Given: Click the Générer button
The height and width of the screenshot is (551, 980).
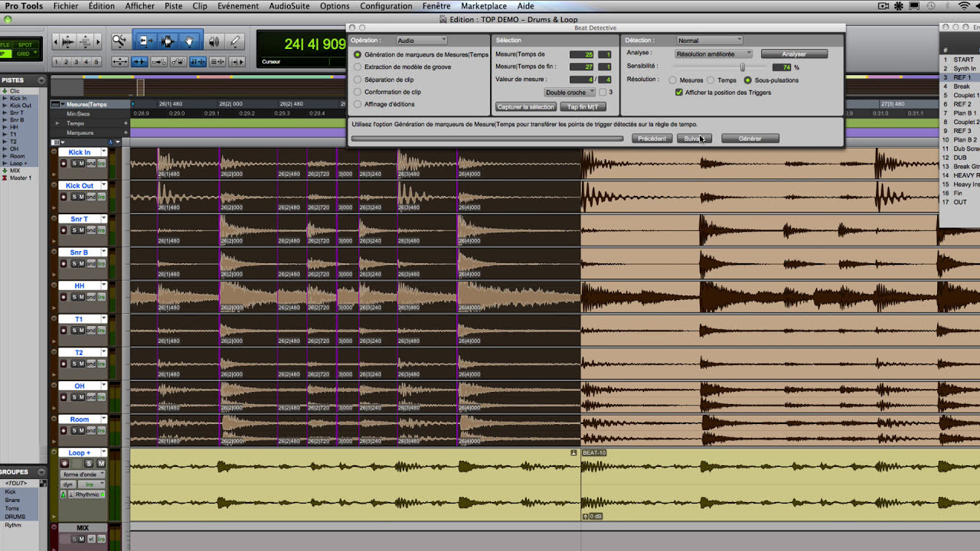Looking at the screenshot, I should (750, 139).
